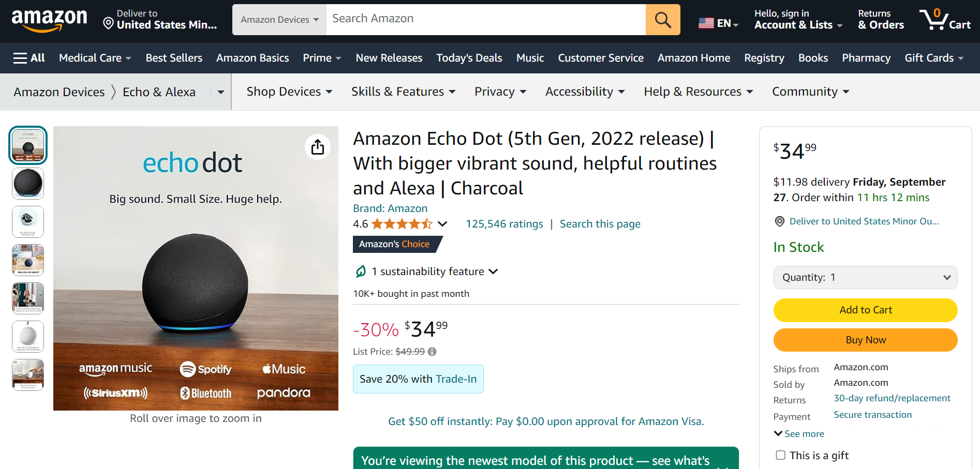Click the Add to Cart button
The height and width of the screenshot is (469, 980).
865,310
